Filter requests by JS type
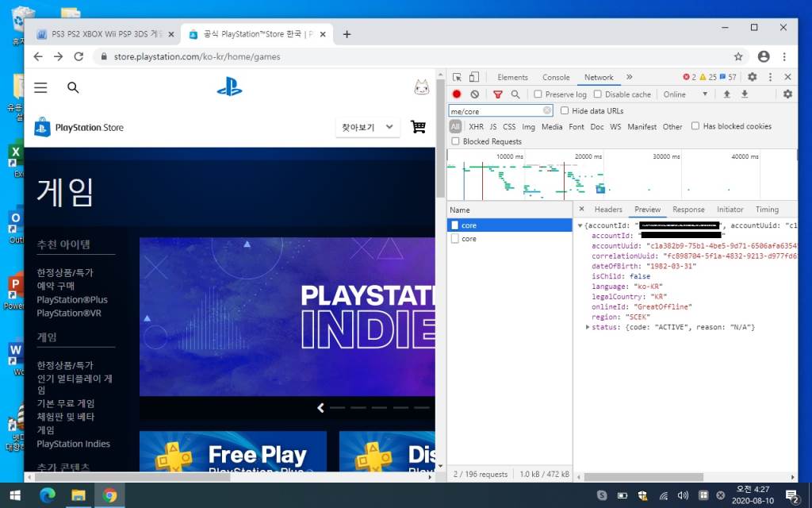812x508 pixels. (x=493, y=126)
